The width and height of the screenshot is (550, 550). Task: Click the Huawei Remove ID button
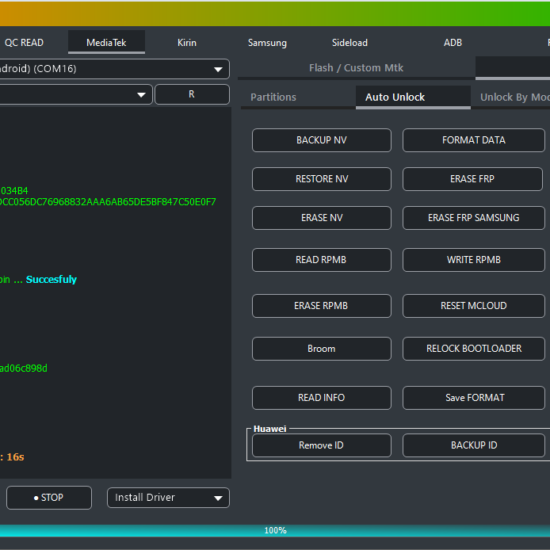[322, 445]
